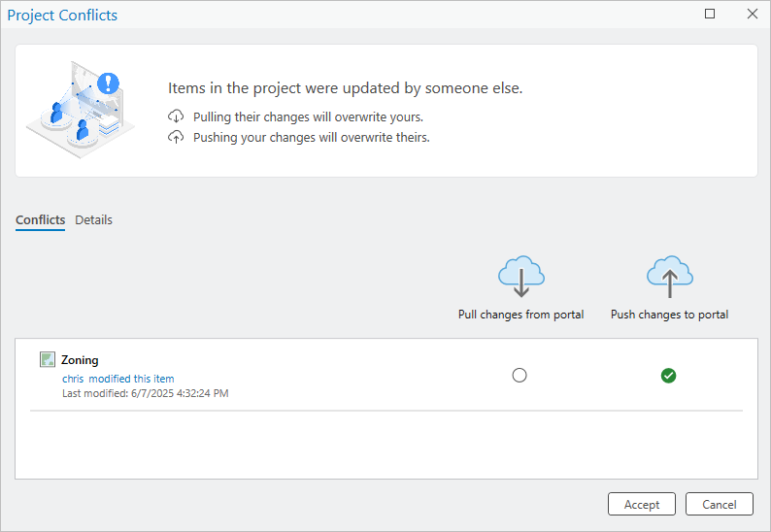This screenshot has width=771, height=532.
Task: Click the large Push cloud upload icon
Action: click(x=669, y=278)
